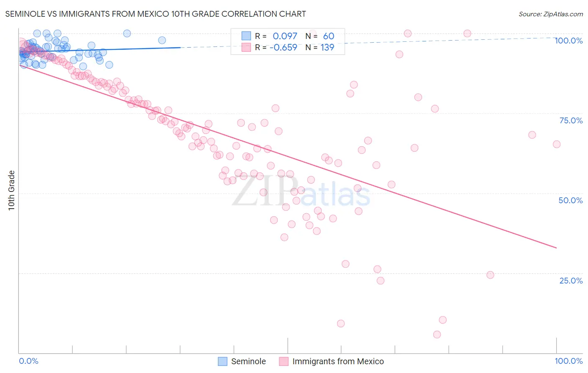Click the 0.0% x-axis tick label
The width and height of the screenshot is (588, 373).
[x=29, y=361]
